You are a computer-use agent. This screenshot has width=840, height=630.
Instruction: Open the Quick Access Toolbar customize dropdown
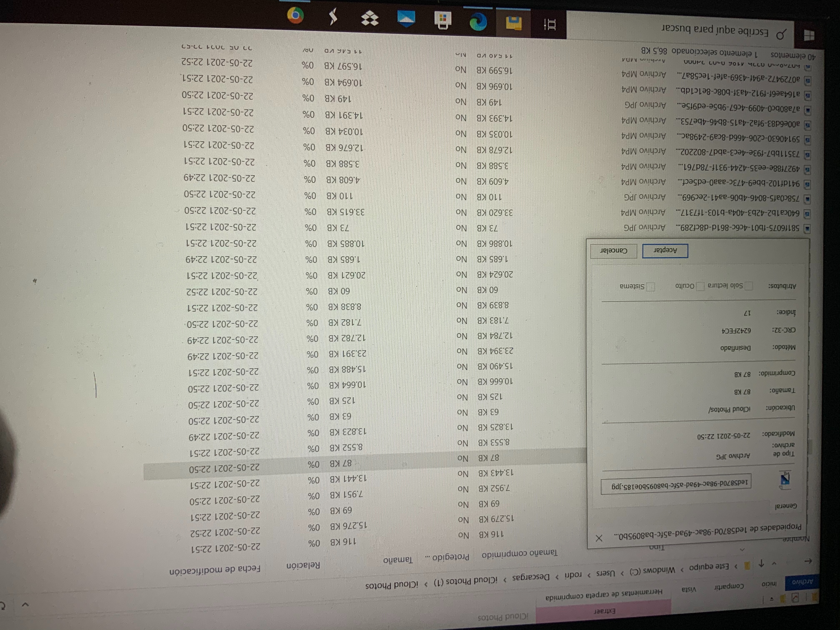pyautogui.click(x=772, y=599)
